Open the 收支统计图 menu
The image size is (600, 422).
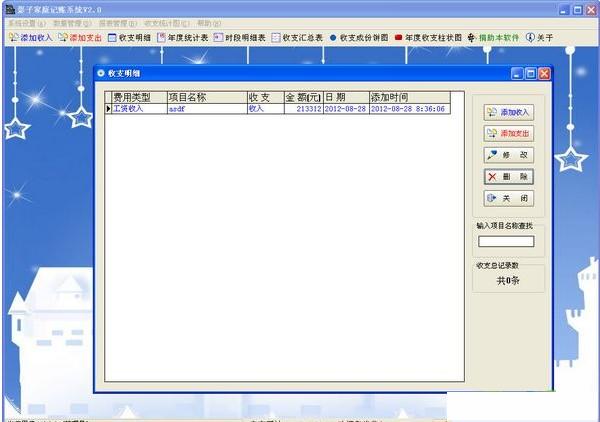167,23
